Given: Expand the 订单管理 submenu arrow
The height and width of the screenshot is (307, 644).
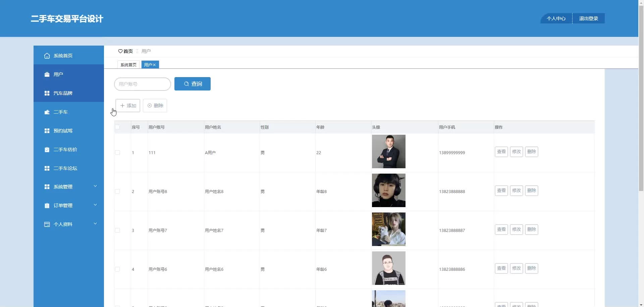Looking at the screenshot, I should 95,205.
